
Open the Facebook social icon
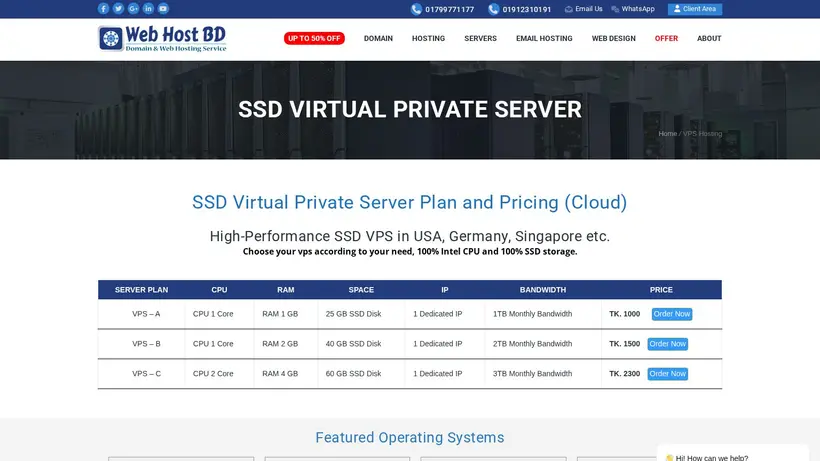[104, 8]
